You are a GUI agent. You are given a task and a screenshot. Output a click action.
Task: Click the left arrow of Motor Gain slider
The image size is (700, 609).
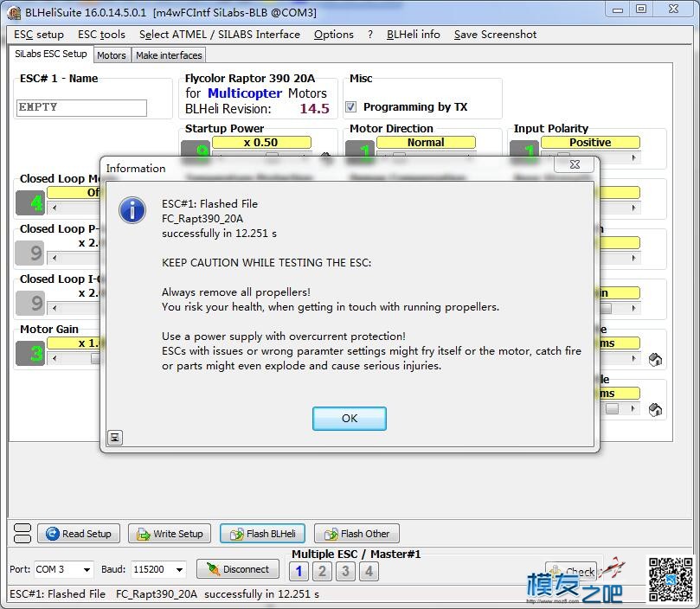[x=55, y=358]
